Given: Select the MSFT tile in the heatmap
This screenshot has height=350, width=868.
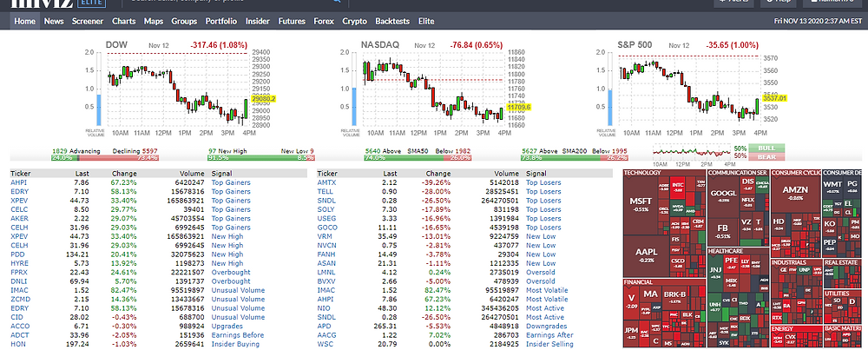Looking at the screenshot, I should tap(641, 204).
